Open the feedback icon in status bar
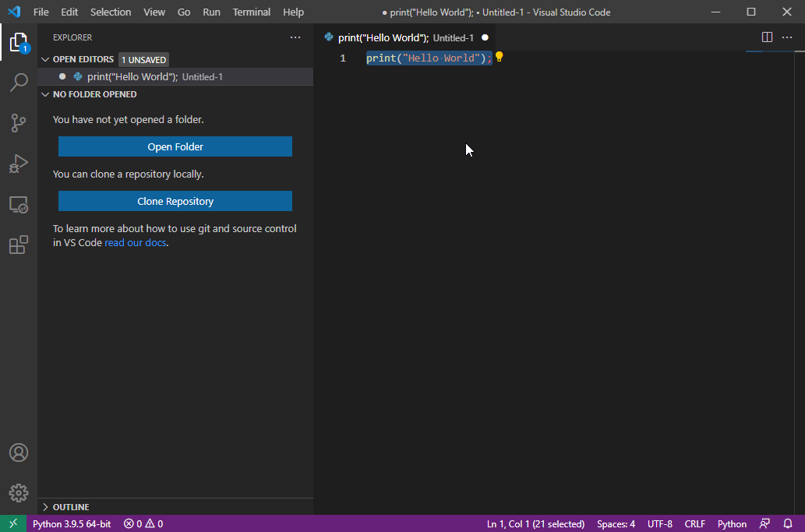 point(764,523)
